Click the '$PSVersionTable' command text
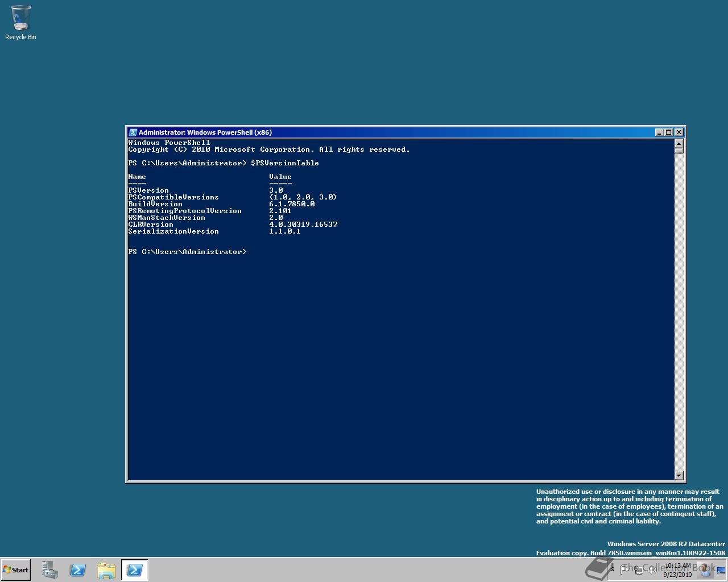Viewport: 728px width, 582px height. point(285,163)
